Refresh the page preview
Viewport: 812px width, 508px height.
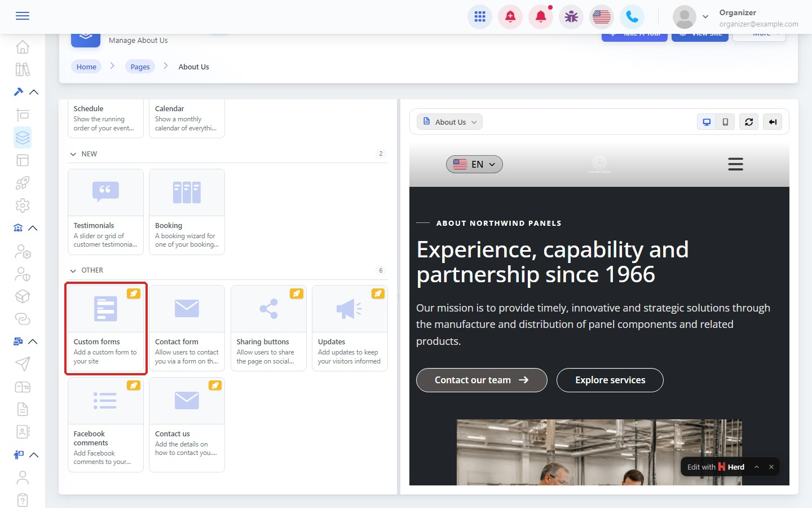(749, 122)
